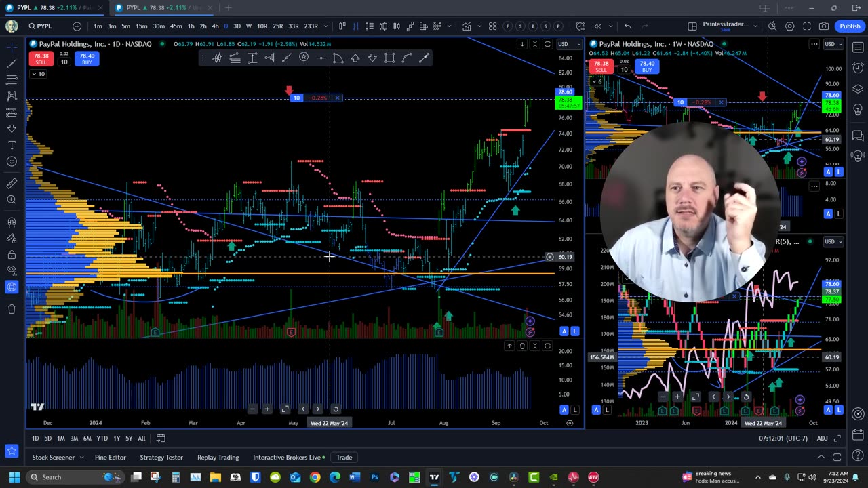Expand the Indicators favorites dropdown arrow
Screen dimensions: 868x488
pyautogui.click(x=478, y=26)
